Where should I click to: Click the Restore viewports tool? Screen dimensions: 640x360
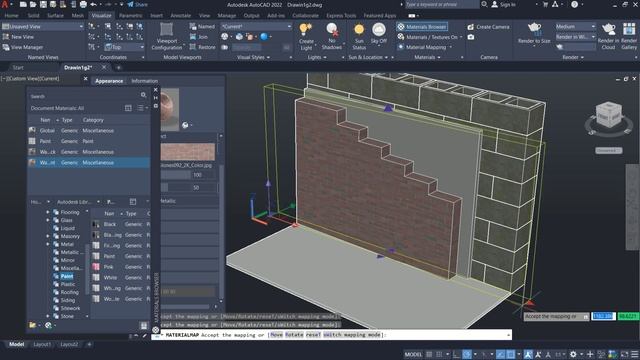point(202,47)
